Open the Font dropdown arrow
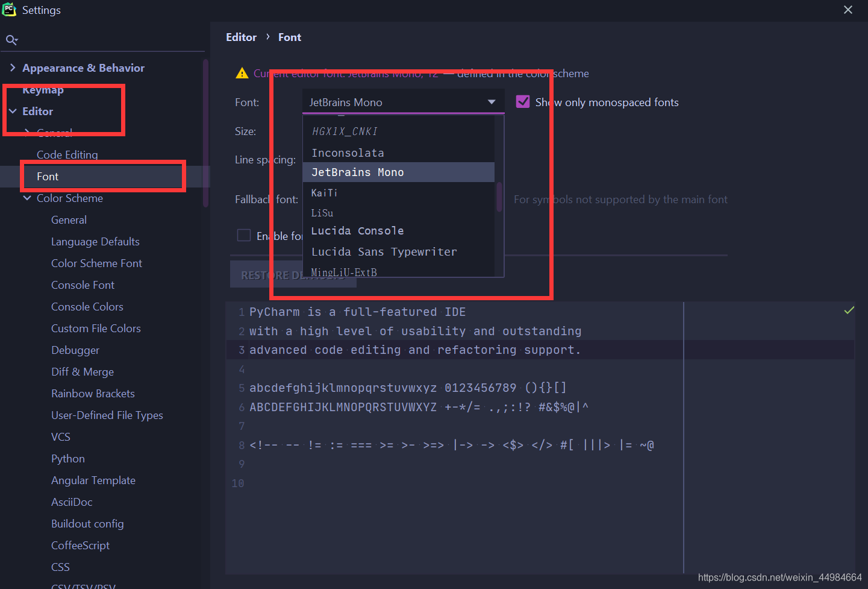Viewport: 868px width, 589px height. pos(492,102)
